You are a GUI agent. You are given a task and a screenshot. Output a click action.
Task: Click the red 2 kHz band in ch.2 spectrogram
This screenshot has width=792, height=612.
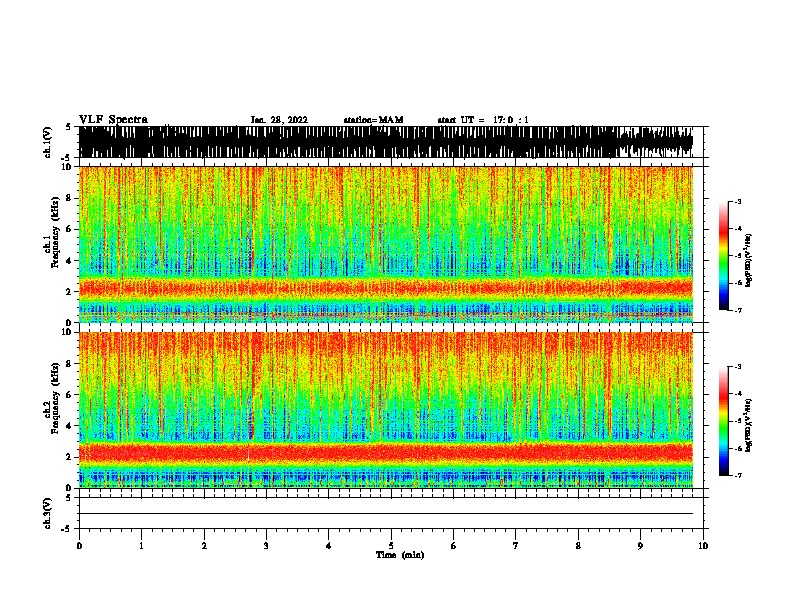(x=386, y=452)
